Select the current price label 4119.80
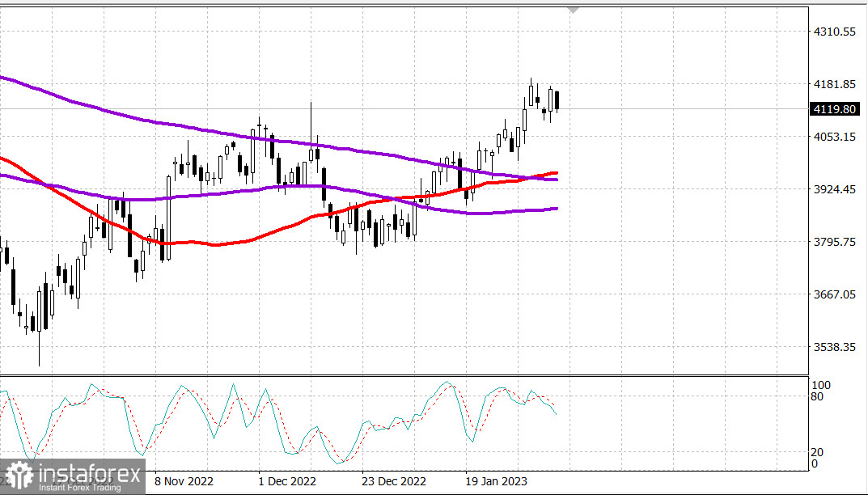868x495 pixels. [x=834, y=110]
